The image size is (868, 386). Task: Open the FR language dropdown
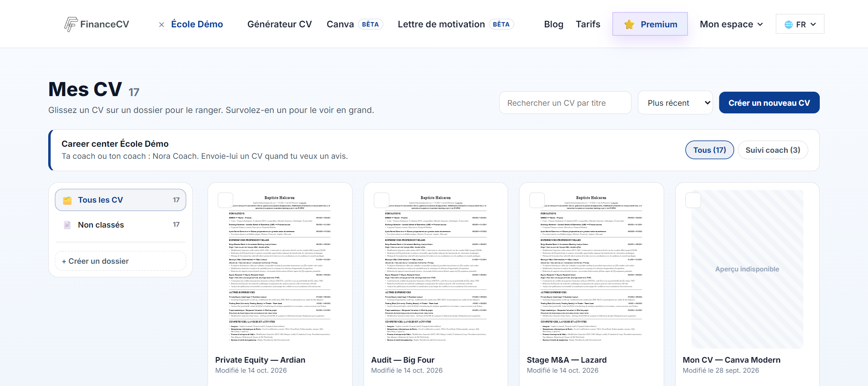pos(800,24)
